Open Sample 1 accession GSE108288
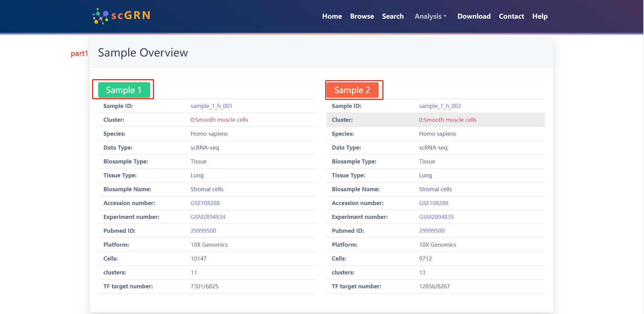This screenshot has height=314, width=644. tap(205, 203)
